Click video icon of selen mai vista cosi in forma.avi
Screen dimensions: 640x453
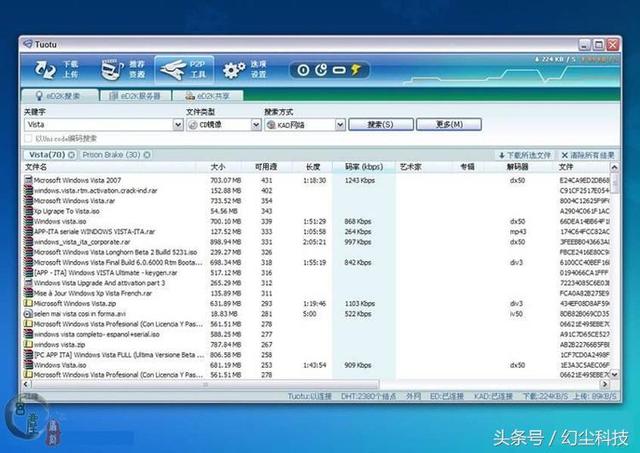click(x=28, y=313)
